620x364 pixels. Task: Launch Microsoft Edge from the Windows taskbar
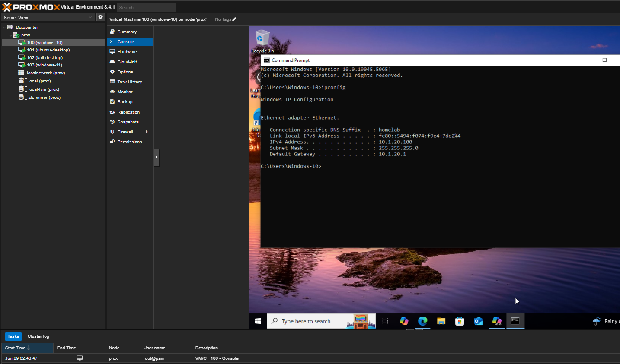[x=422, y=321]
